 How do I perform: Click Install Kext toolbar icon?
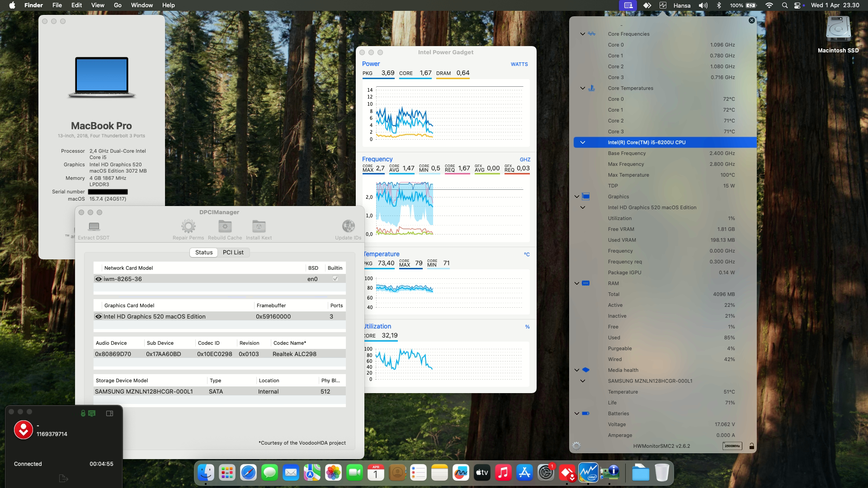click(x=259, y=226)
